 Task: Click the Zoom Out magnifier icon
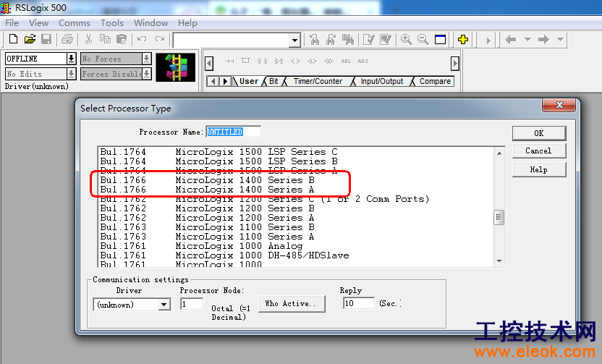(x=423, y=39)
